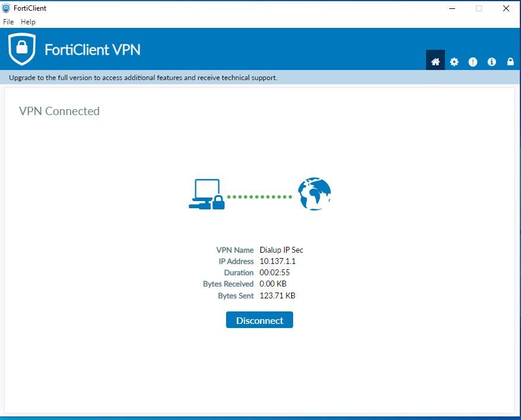Select VPN name value Dialup IP Sec
This screenshot has height=420, width=521.
pos(281,250)
